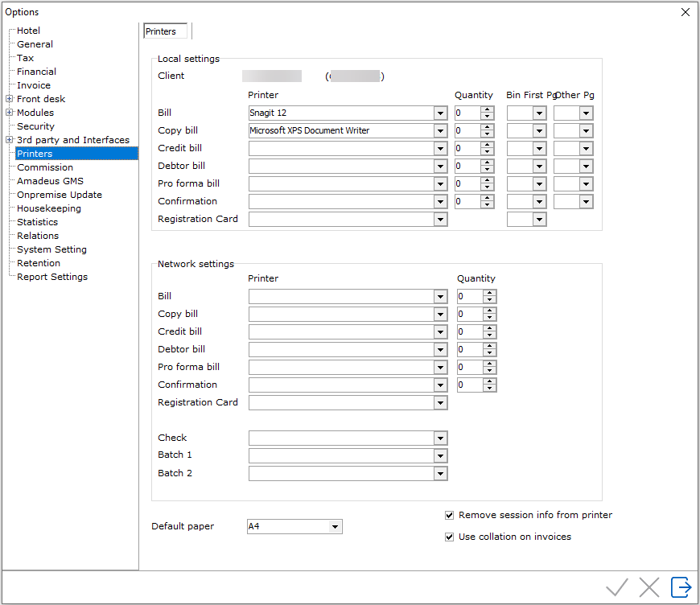The image size is (700, 605).
Task: Close the Options dialog window
Action: click(685, 12)
